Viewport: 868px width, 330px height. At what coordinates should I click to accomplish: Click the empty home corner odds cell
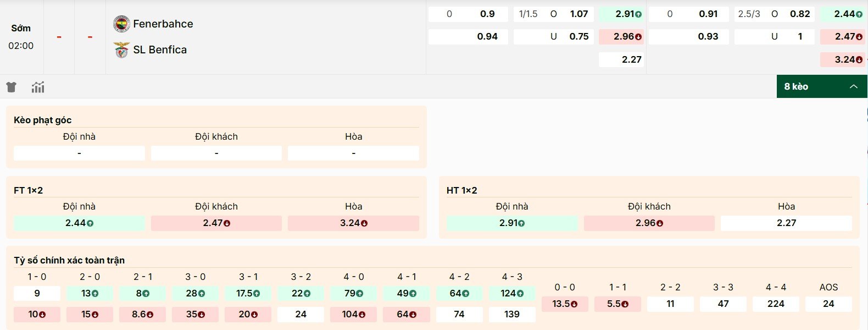[x=79, y=153]
